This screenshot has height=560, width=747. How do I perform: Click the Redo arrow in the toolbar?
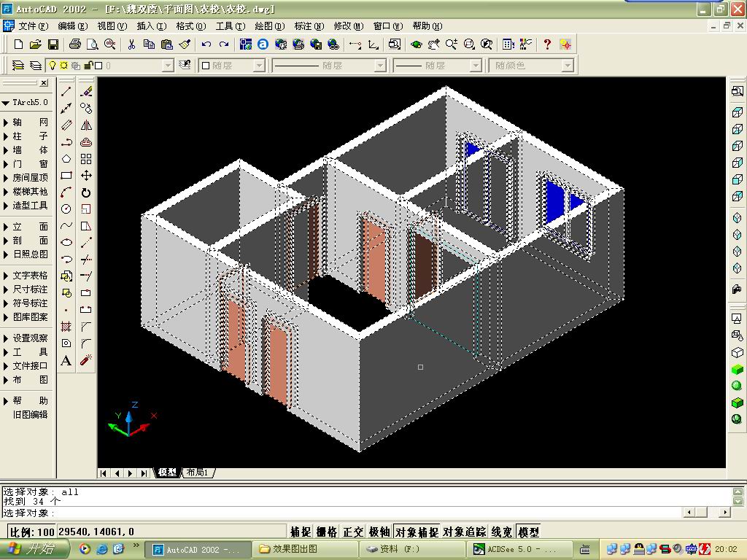tap(224, 44)
